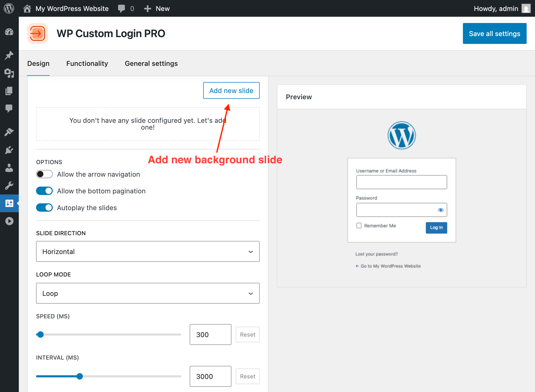Viewport: 535px width, 392px height.
Task: Open the General settings tab
Action: 151,64
